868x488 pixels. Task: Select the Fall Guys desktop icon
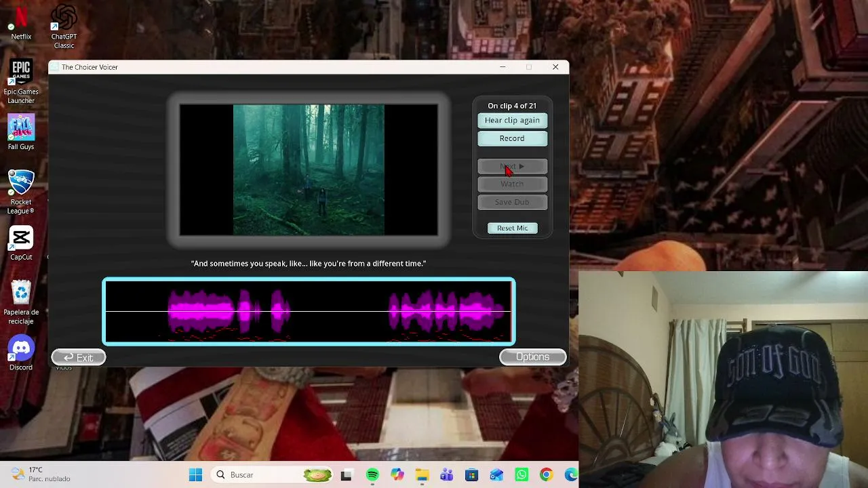(21, 132)
